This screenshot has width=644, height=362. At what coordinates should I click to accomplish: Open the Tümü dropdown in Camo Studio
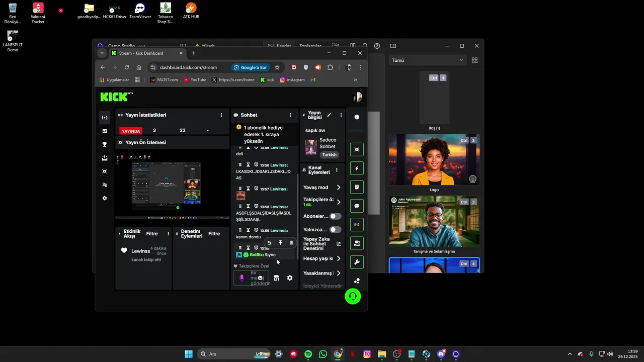tap(427, 60)
